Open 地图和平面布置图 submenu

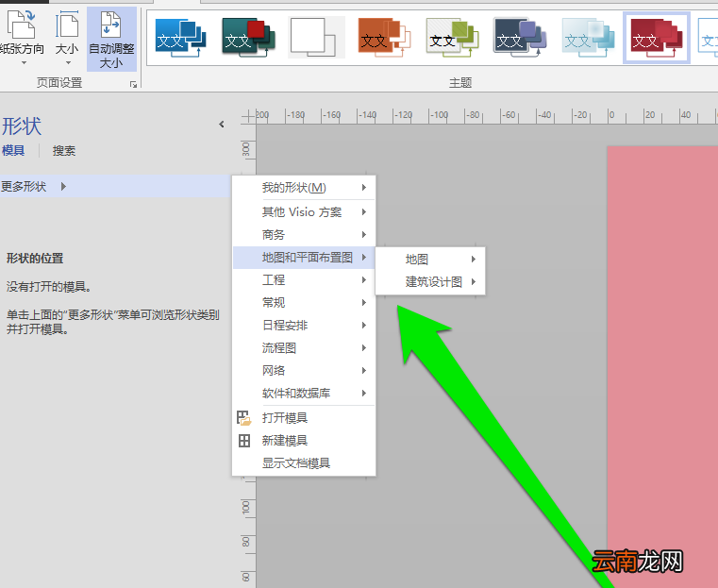click(x=304, y=258)
